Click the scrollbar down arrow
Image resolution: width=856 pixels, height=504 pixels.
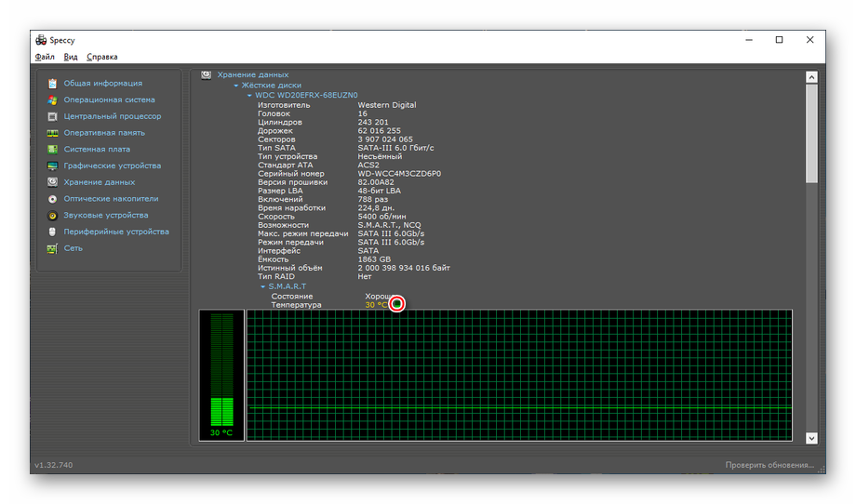coord(811,437)
